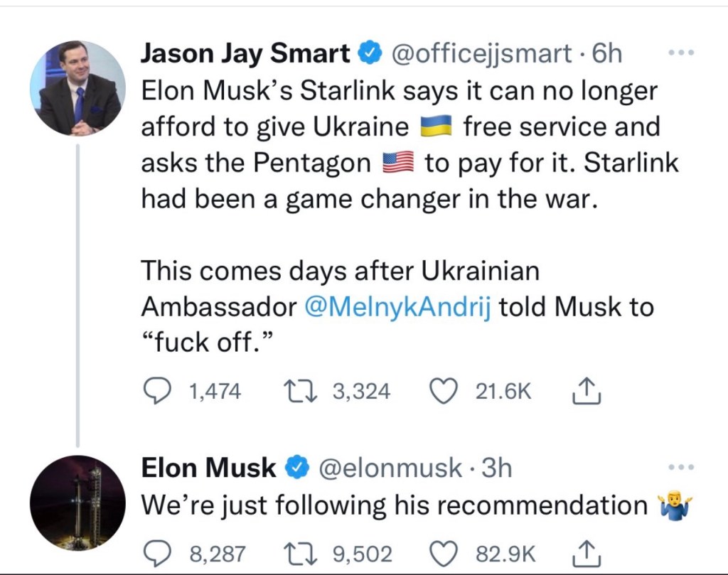This screenshot has width=728, height=575.
Task: Retweet Elon Musk's reply
Action: [295, 553]
